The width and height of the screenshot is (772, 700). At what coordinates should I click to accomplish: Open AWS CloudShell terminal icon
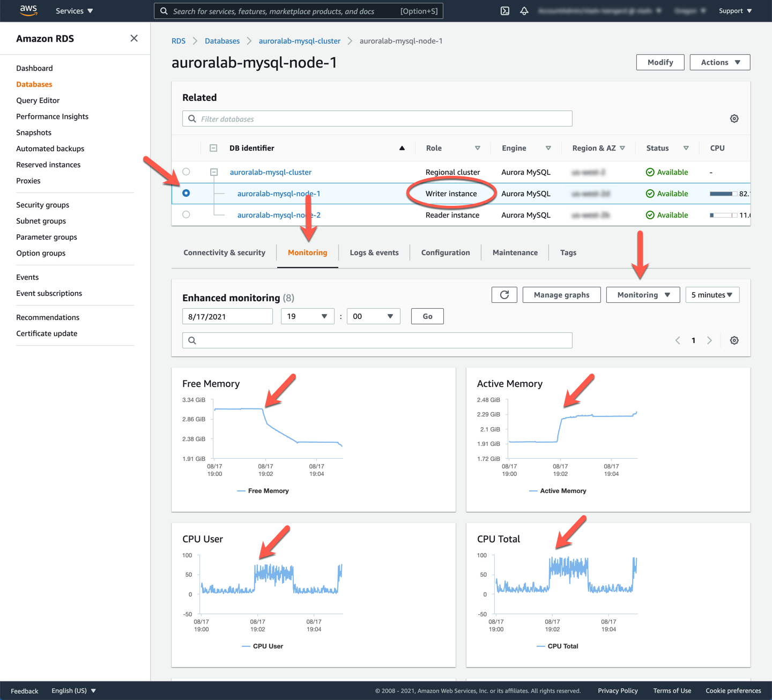click(x=504, y=11)
